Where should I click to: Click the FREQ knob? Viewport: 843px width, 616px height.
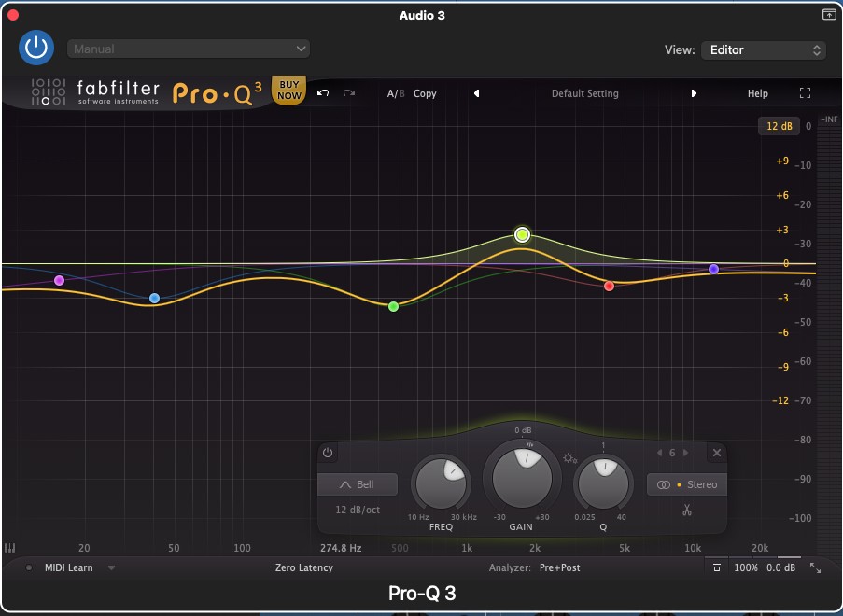pos(441,483)
